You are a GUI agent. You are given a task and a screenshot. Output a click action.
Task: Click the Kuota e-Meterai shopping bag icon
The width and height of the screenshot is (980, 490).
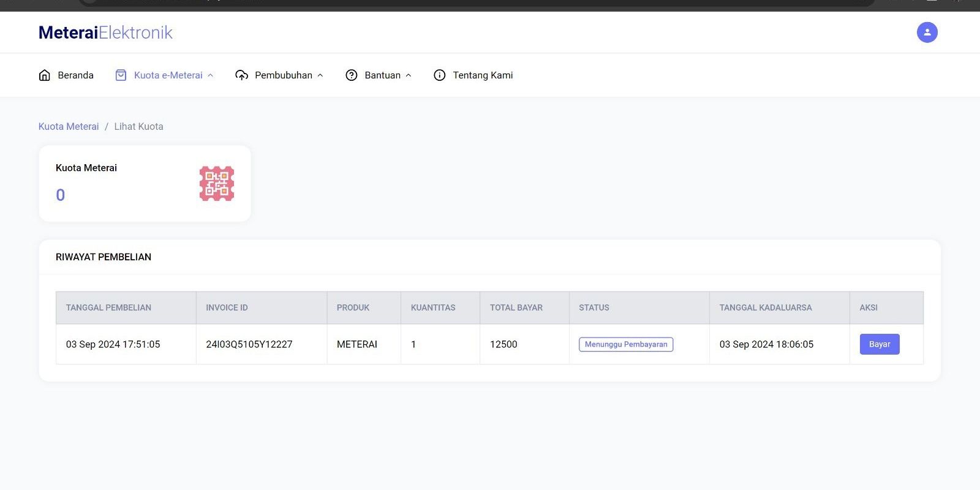click(x=121, y=75)
